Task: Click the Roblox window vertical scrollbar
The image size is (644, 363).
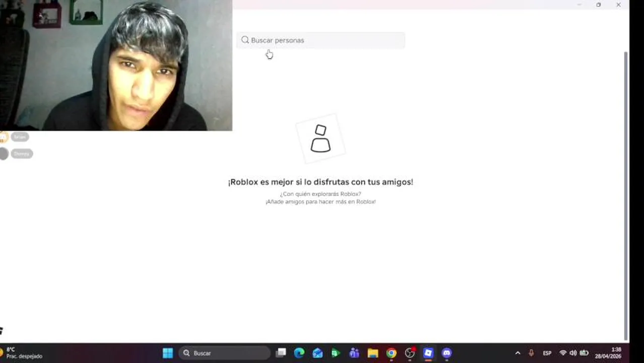Action: click(626, 196)
